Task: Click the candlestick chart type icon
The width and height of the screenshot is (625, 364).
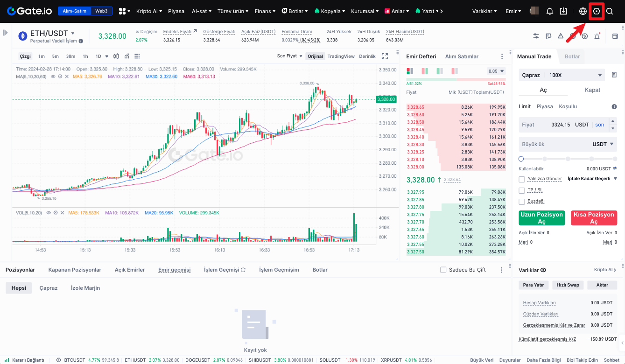Action: [116, 56]
